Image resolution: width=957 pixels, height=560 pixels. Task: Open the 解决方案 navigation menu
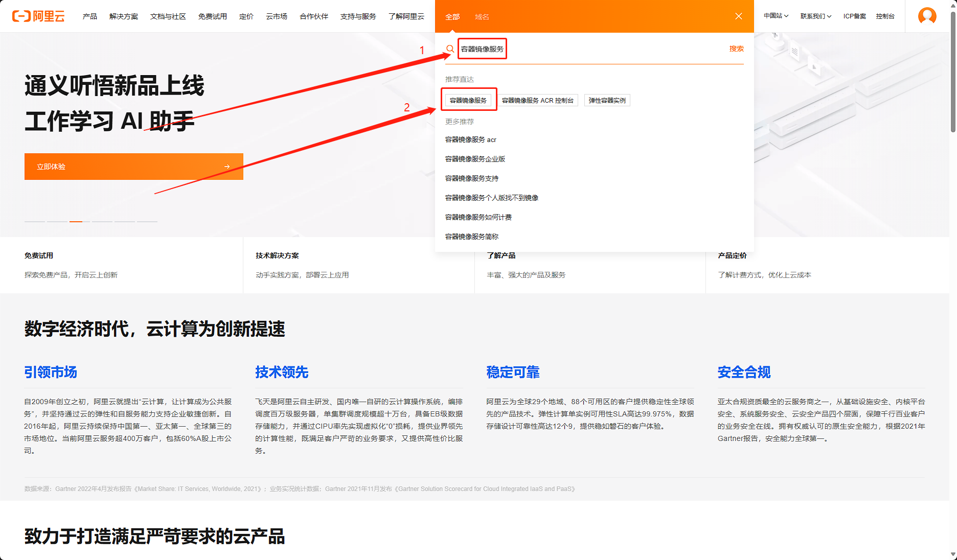click(x=124, y=16)
